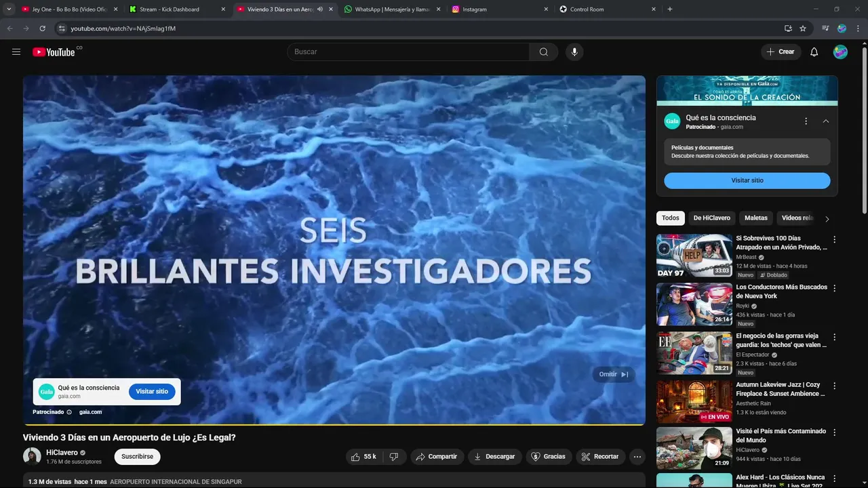Subscribe to HiClavero channel
The width and height of the screenshot is (868, 488).
(137, 457)
